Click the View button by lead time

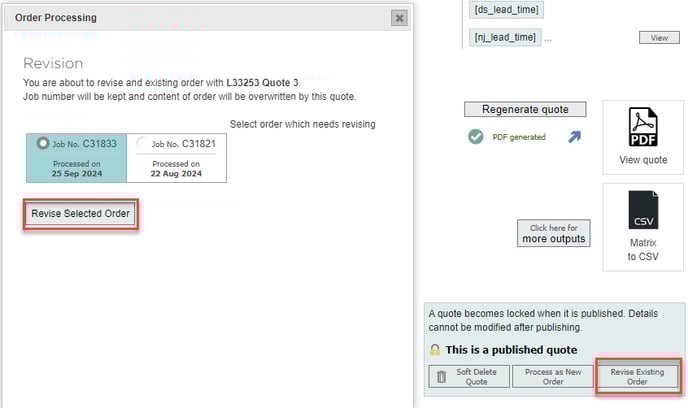659,38
